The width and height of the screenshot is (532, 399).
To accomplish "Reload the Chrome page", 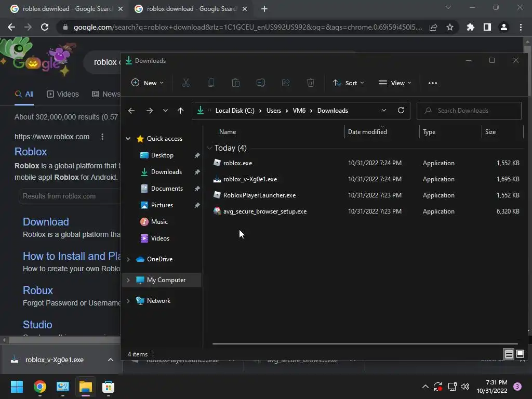I will tap(45, 27).
